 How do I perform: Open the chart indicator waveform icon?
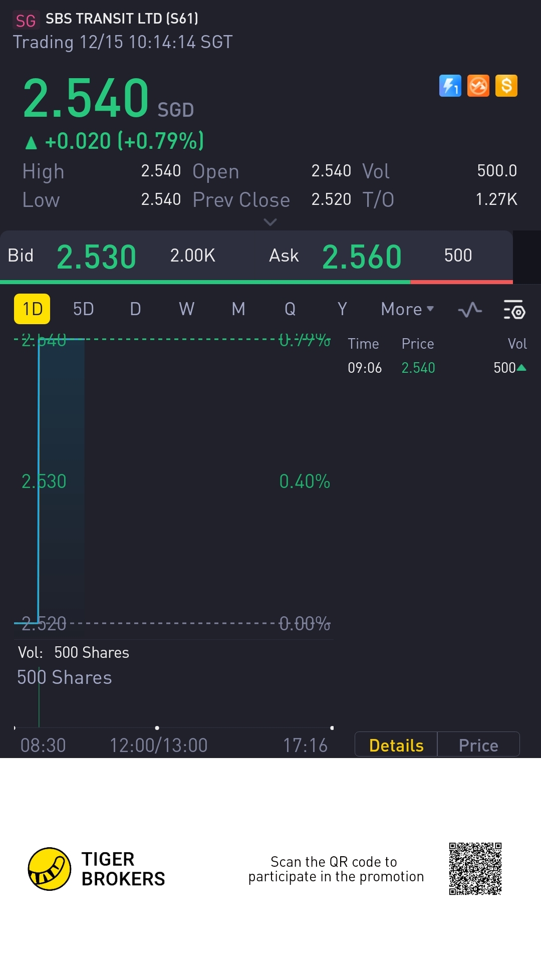pos(470,310)
